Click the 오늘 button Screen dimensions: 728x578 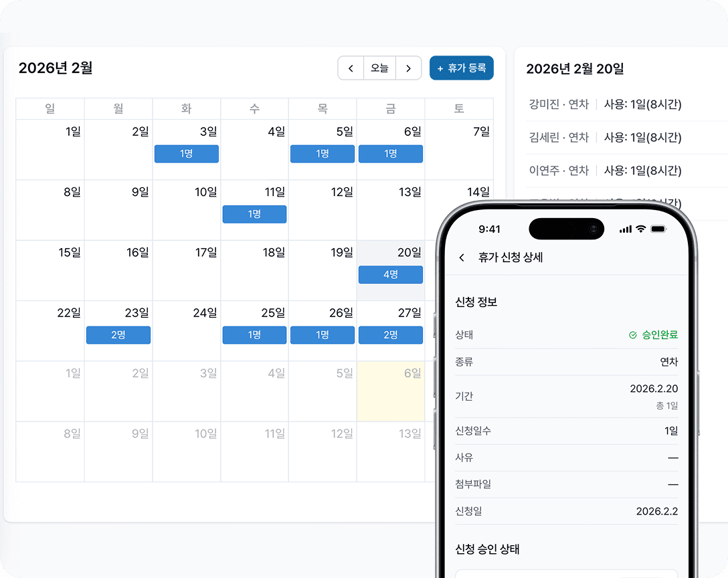[x=379, y=68]
